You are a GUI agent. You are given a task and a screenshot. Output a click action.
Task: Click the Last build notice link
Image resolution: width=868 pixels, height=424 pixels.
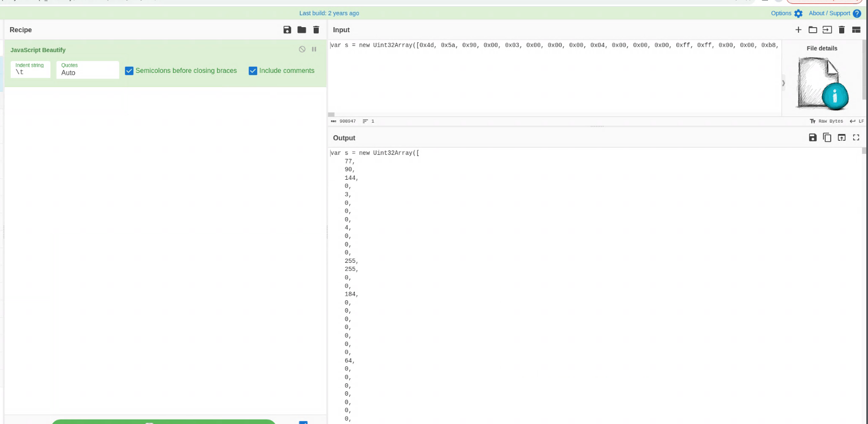[329, 13]
